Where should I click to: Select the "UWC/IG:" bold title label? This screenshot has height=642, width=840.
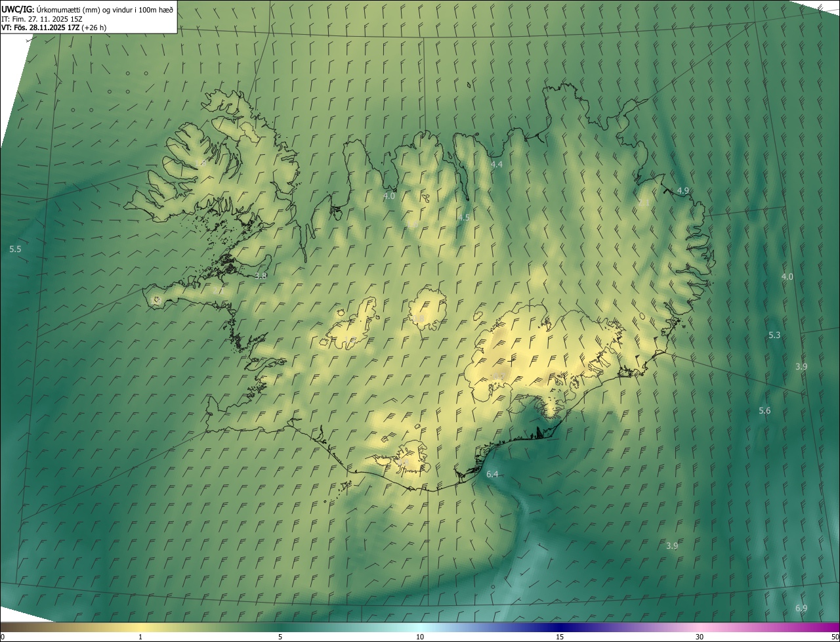coord(18,9)
